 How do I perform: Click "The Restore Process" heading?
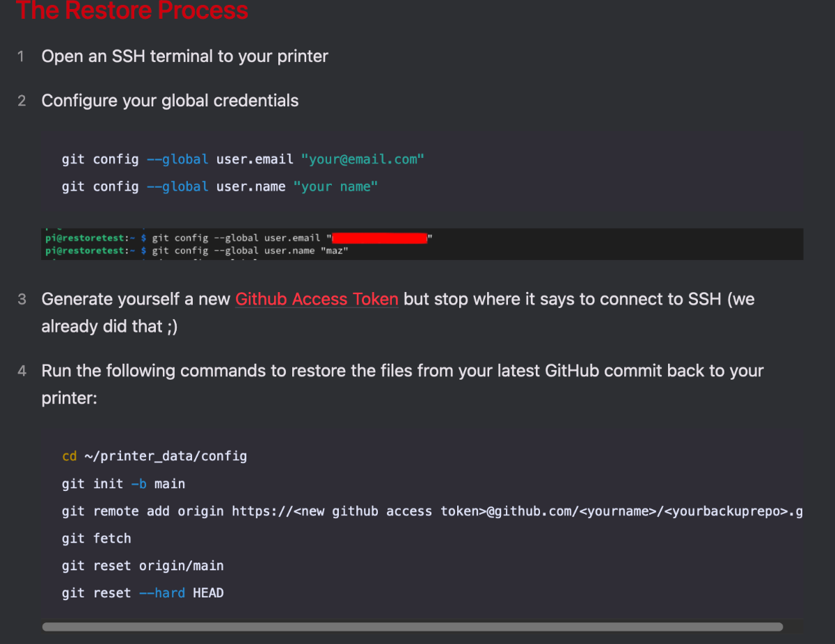click(132, 10)
